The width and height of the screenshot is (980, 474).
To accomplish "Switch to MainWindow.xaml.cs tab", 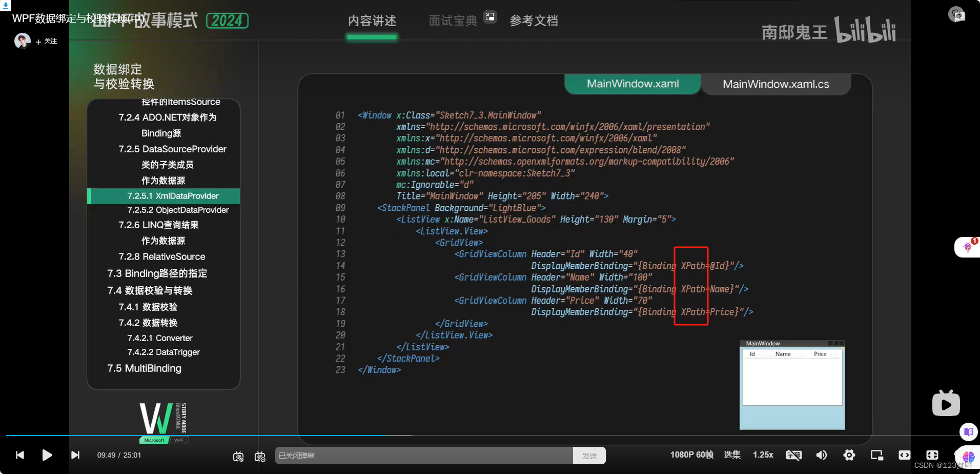I will [x=776, y=84].
